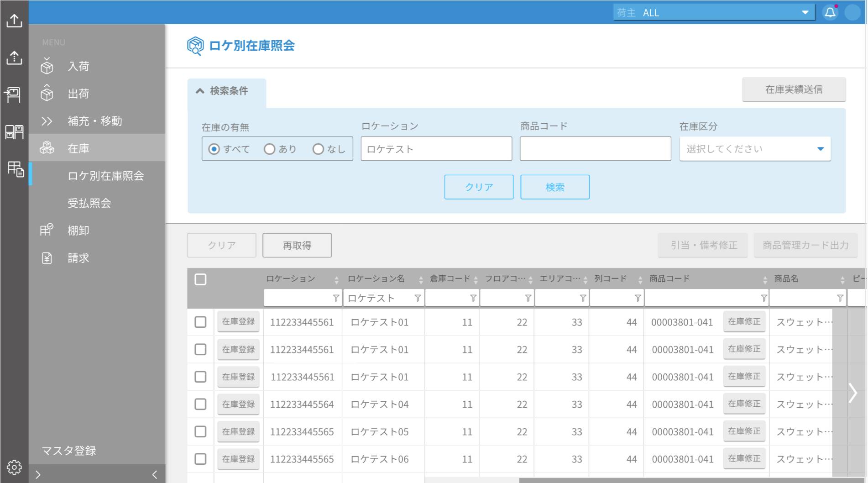The height and width of the screenshot is (483, 868).
Task: Click the 在庫実績送信 button
Action: point(794,89)
